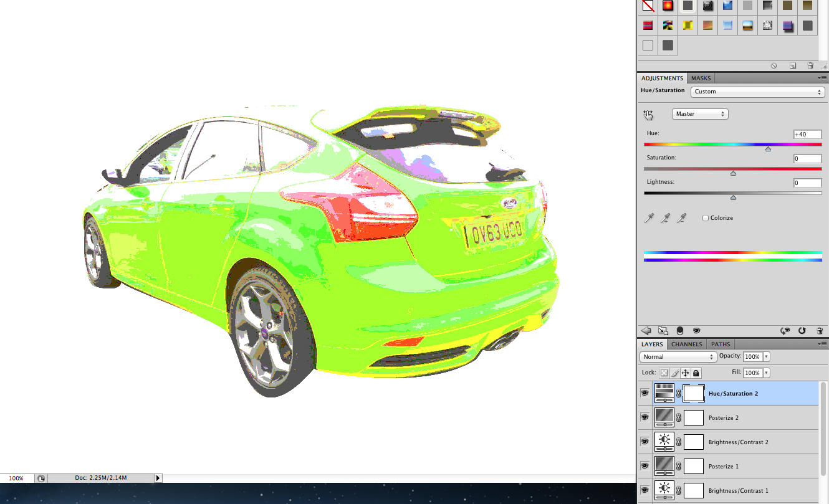Open the Master channel dropdown
Screen dimensions: 829x504
tap(699, 114)
